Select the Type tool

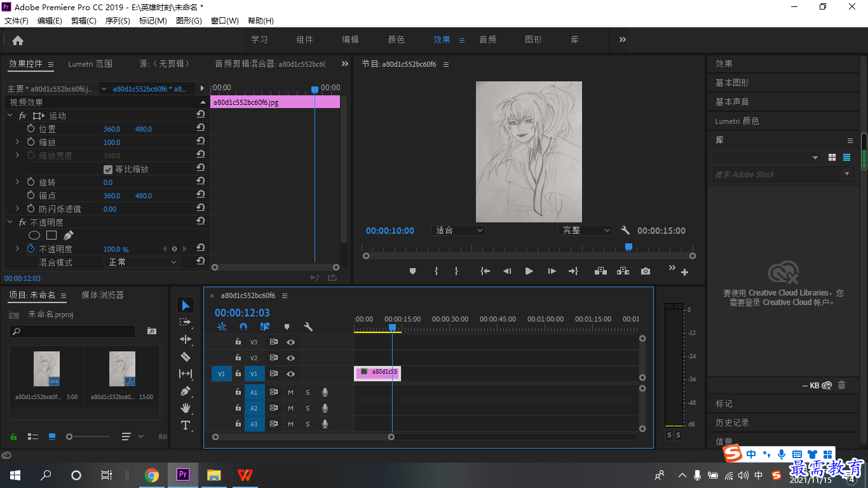[186, 425]
